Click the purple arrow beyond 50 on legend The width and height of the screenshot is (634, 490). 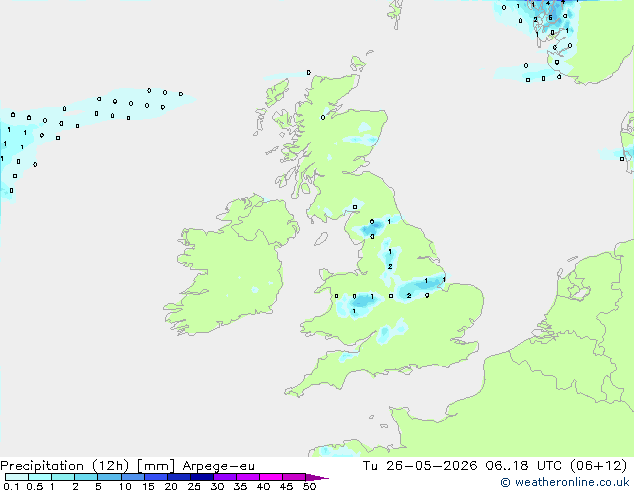pyautogui.click(x=317, y=477)
